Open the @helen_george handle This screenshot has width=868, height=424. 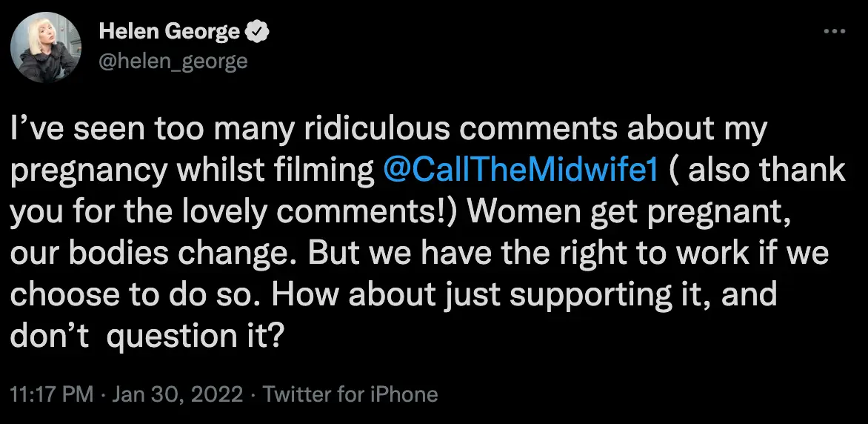(173, 61)
